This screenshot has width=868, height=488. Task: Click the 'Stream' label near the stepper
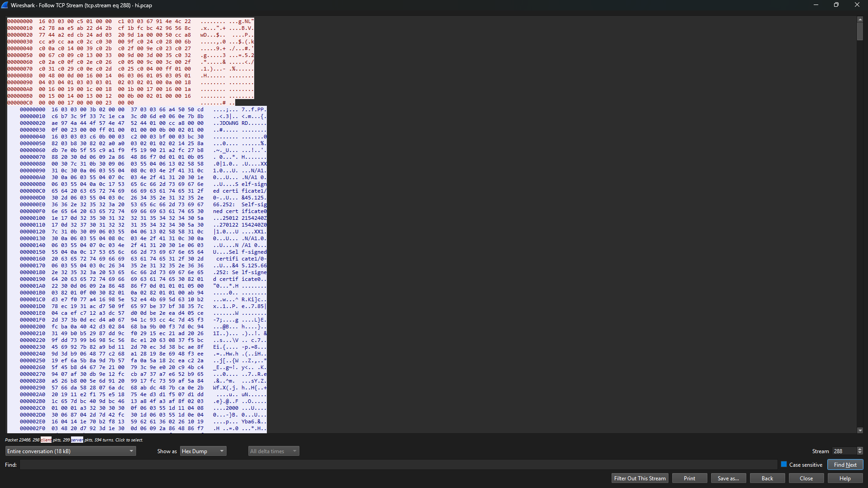point(820,451)
